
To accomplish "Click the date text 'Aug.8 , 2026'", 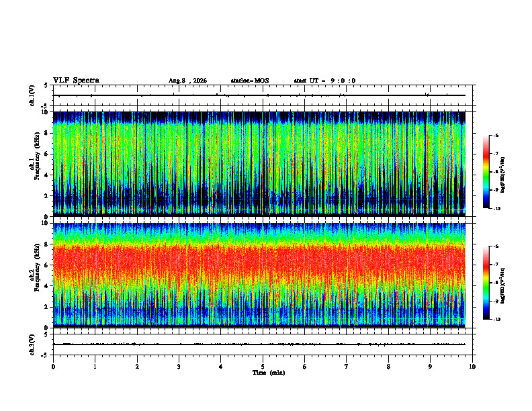I will tap(187, 81).
